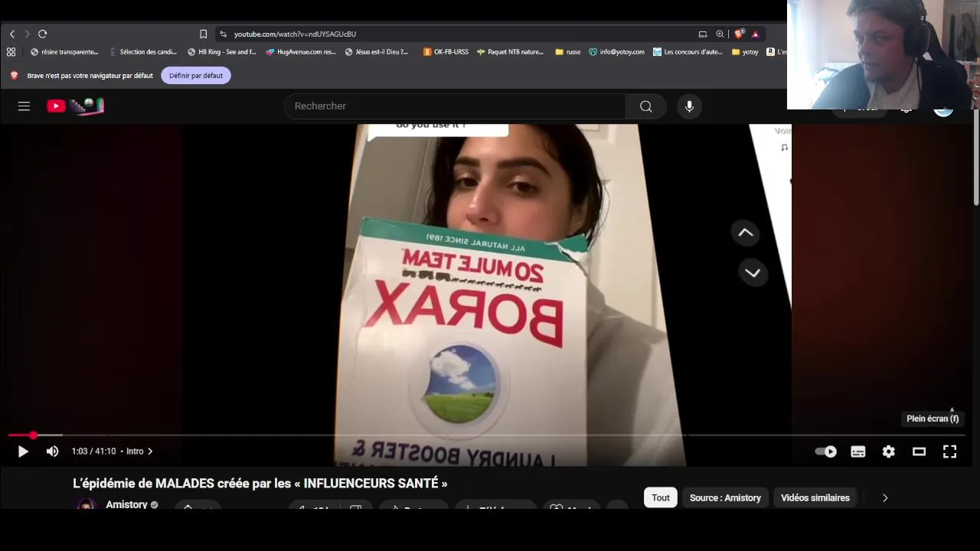Open the yotoy bookmark folder
The height and width of the screenshot is (551, 980).
745,52
